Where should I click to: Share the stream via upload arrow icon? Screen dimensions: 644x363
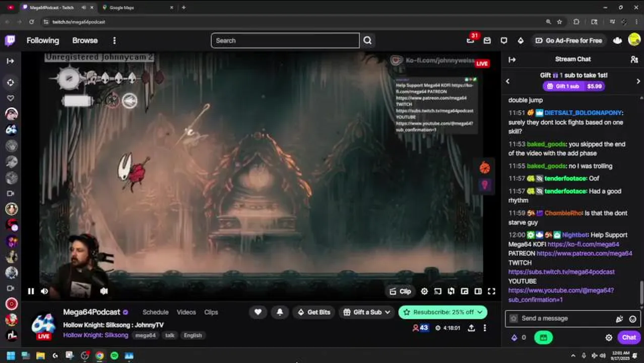(471, 328)
